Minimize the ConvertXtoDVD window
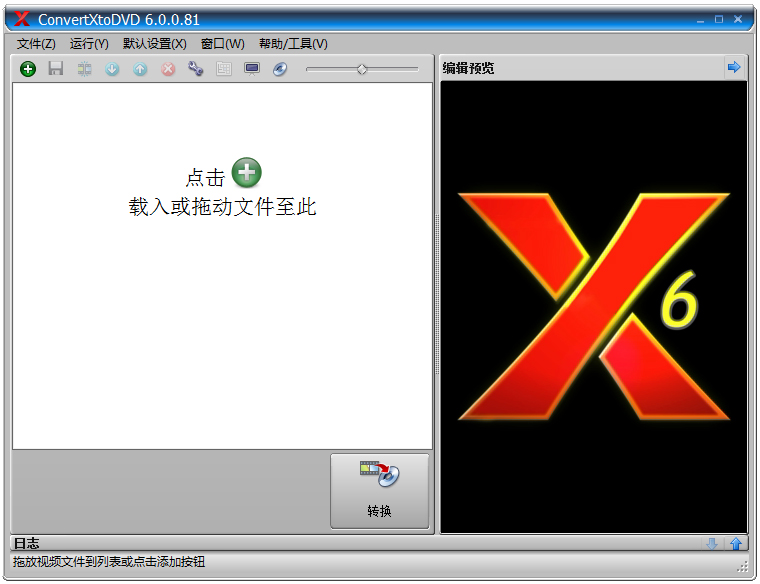 (x=700, y=20)
